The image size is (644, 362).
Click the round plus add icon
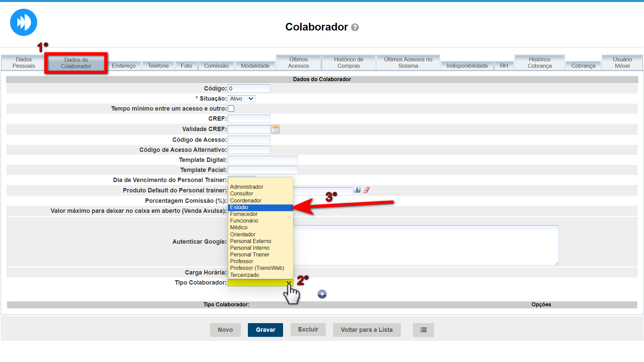(322, 294)
